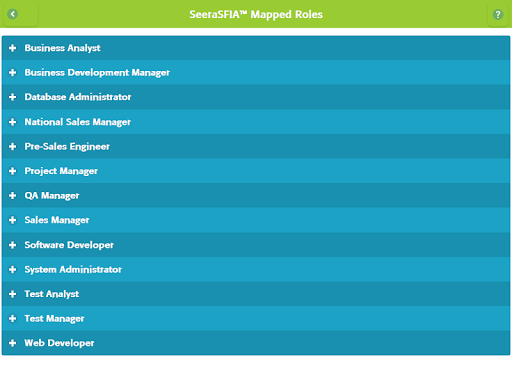
Task: Click the plus icon beside Database Administrator
Action: coord(13,97)
